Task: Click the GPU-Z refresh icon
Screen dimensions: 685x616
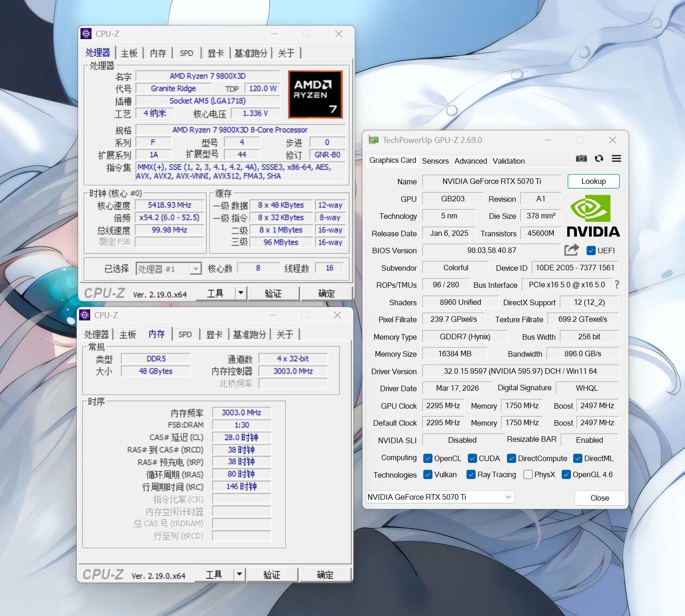Action: click(599, 159)
